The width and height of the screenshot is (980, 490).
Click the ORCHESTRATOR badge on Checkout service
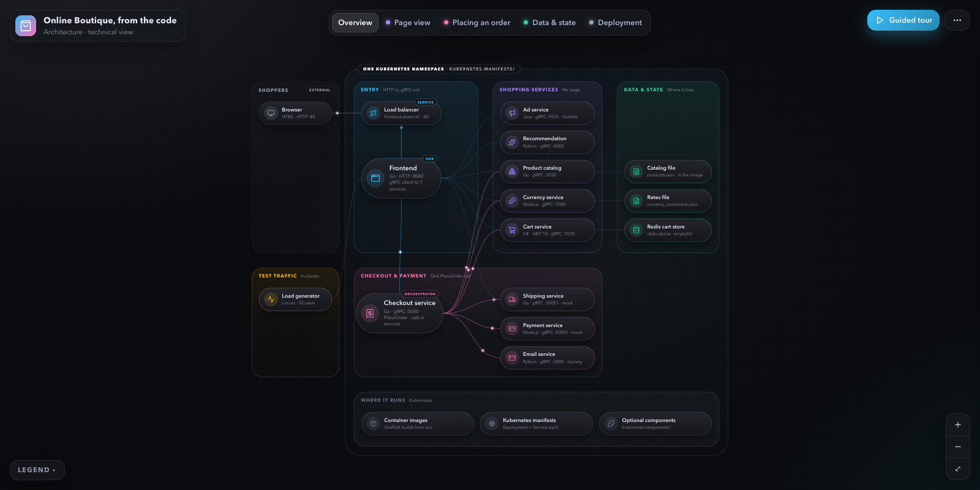(x=420, y=294)
